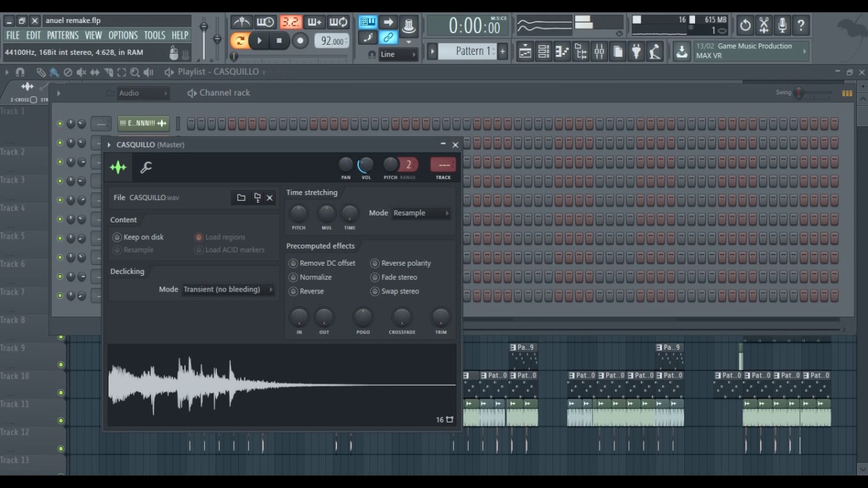Viewport: 868px width, 488px height.
Task: Toggle the link icon for multilink controllers
Action: (x=388, y=38)
